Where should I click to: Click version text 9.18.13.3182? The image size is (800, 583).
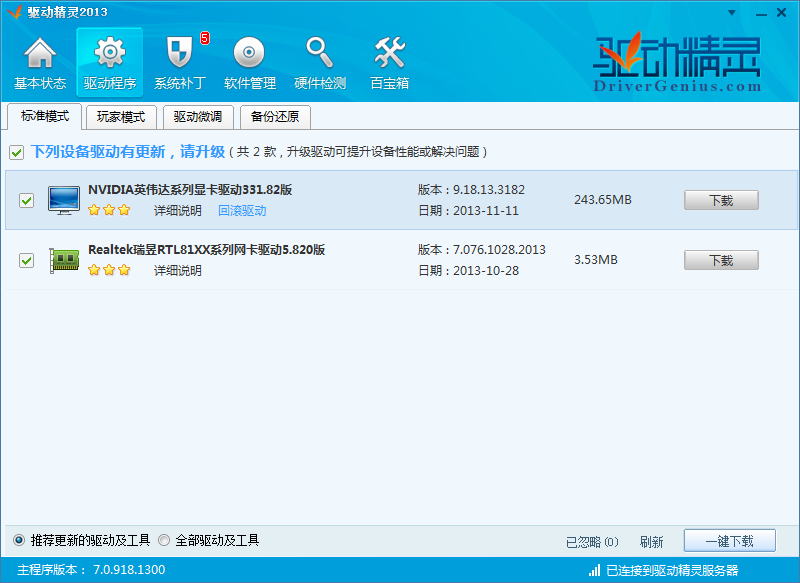(489, 190)
